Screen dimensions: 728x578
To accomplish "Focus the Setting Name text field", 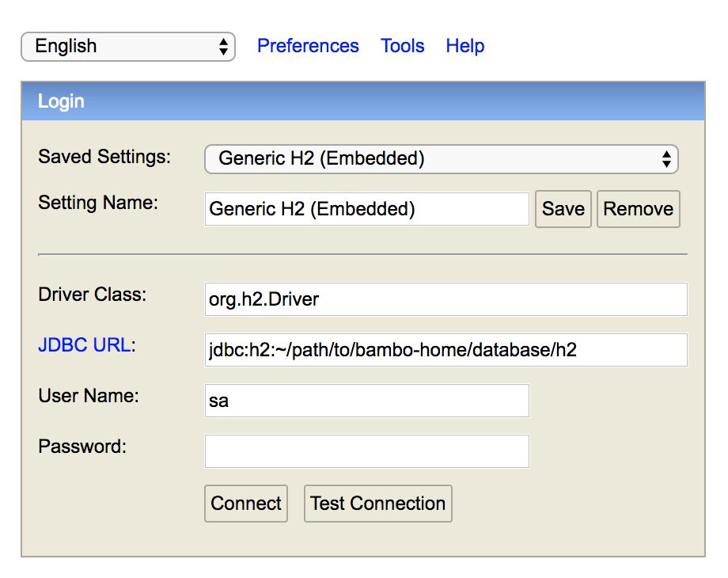I will [x=367, y=209].
